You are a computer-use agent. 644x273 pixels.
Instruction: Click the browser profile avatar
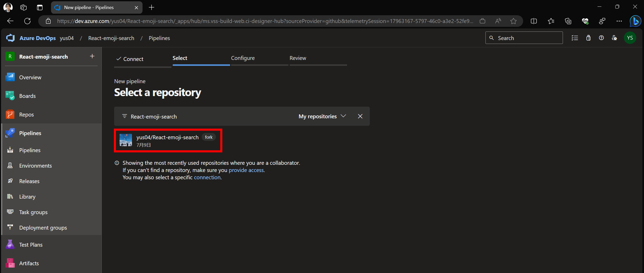click(8, 7)
